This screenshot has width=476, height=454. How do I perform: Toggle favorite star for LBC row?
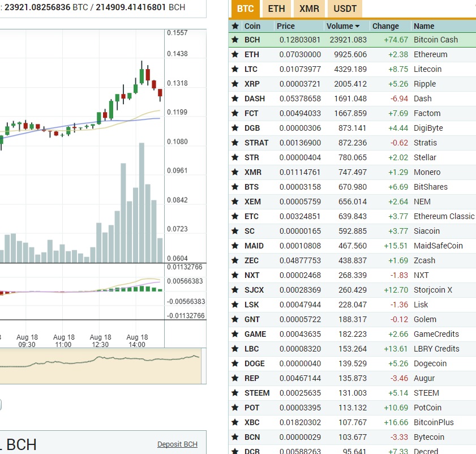235,349
